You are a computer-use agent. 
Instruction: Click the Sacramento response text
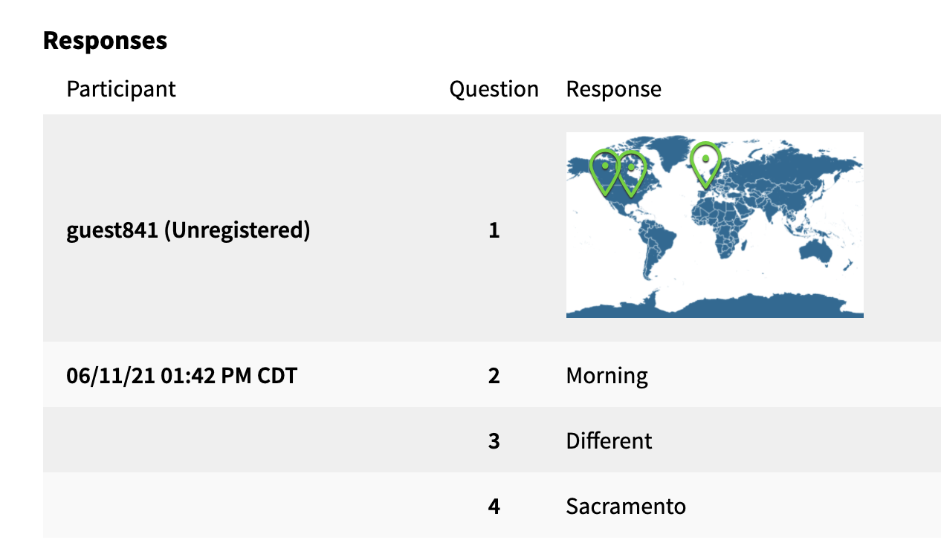coord(626,507)
